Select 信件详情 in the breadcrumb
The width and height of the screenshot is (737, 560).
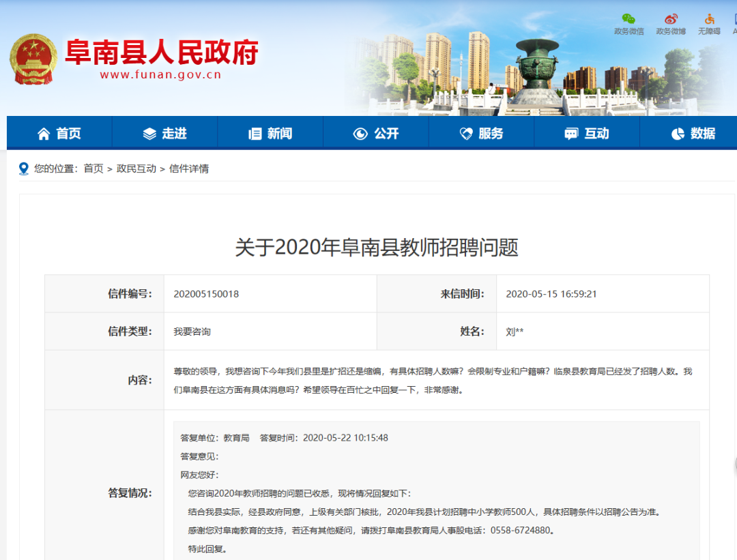[189, 168]
